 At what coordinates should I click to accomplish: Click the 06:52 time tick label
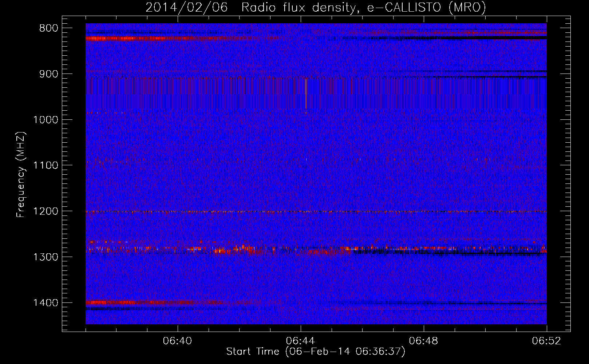547,341
